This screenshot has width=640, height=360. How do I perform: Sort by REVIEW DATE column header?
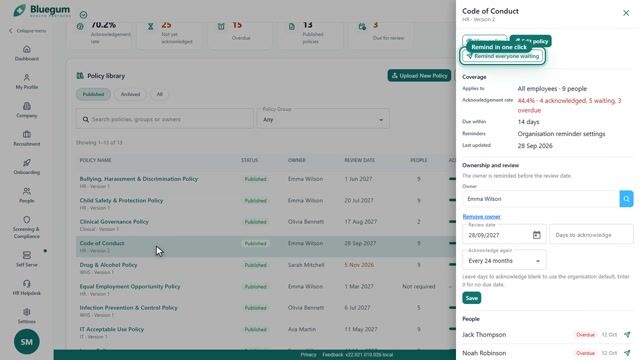tap(359, 160)
